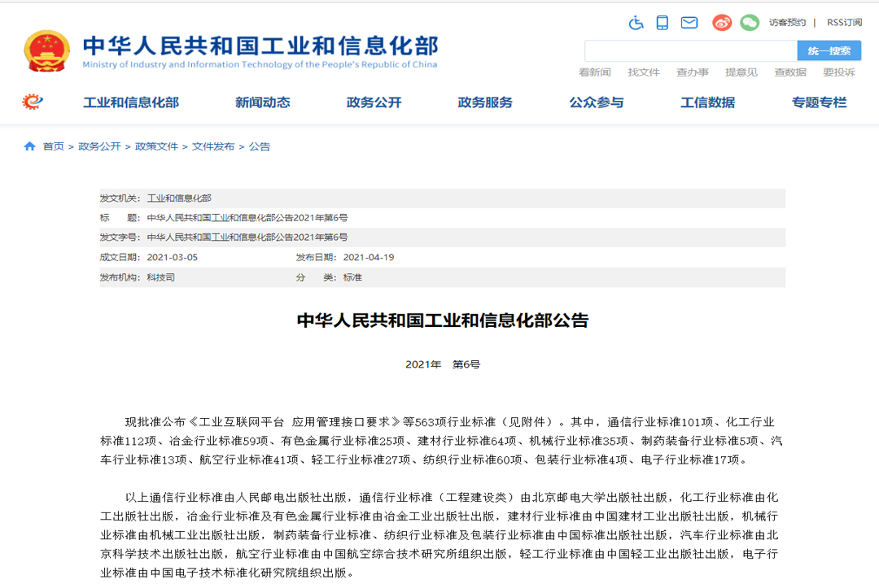Open the 新闻动态 menu
The height and width of the screenshot is (588, 879).
pyautogui.click(x=262, y=102)
